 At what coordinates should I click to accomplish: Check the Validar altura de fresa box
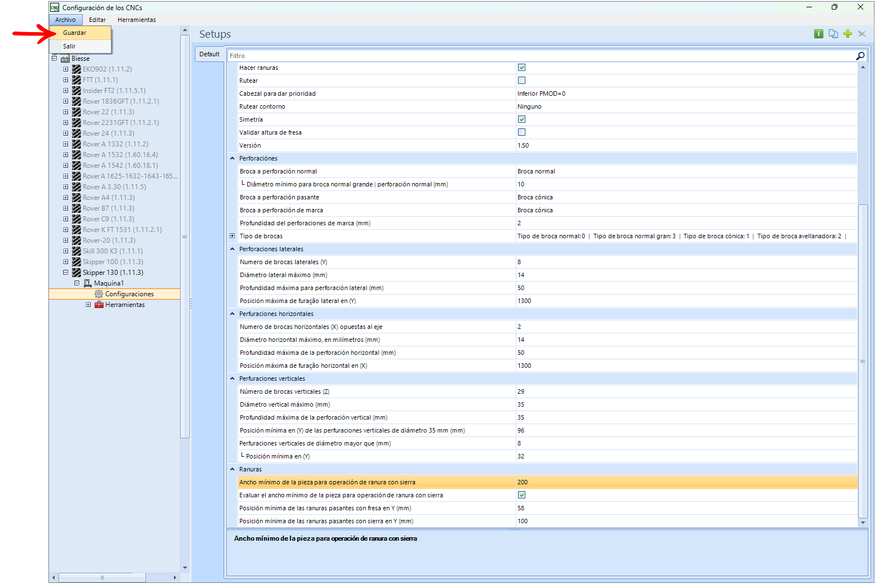521,132
